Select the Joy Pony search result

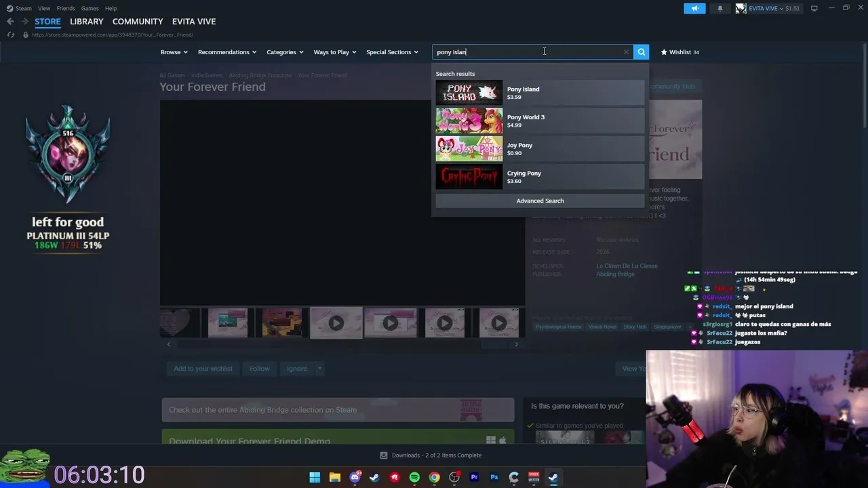pyautogui.click(x=540, y=149)
